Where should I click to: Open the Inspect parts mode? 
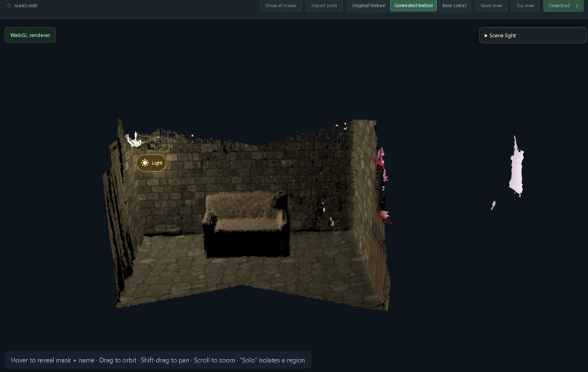(x=324, y=6)
